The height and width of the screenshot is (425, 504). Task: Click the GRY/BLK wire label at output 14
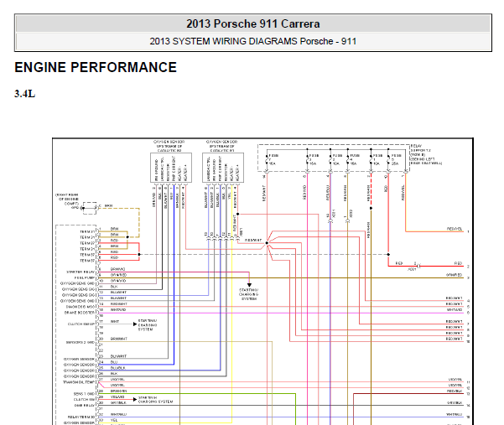(x=455, y=402)
